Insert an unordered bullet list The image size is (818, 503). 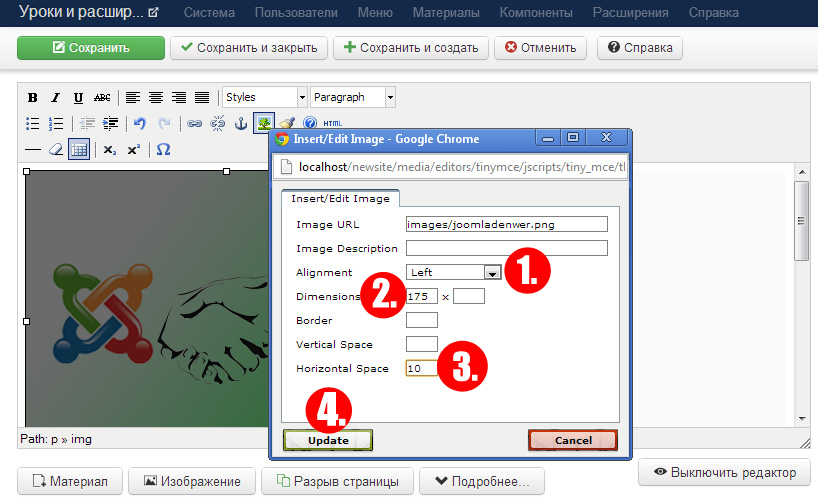(33, 124)
